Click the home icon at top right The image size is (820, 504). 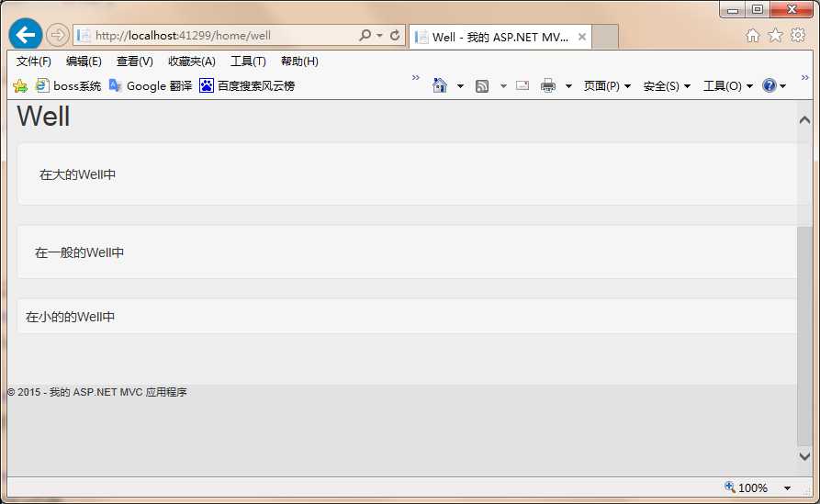tap(753, 36)
